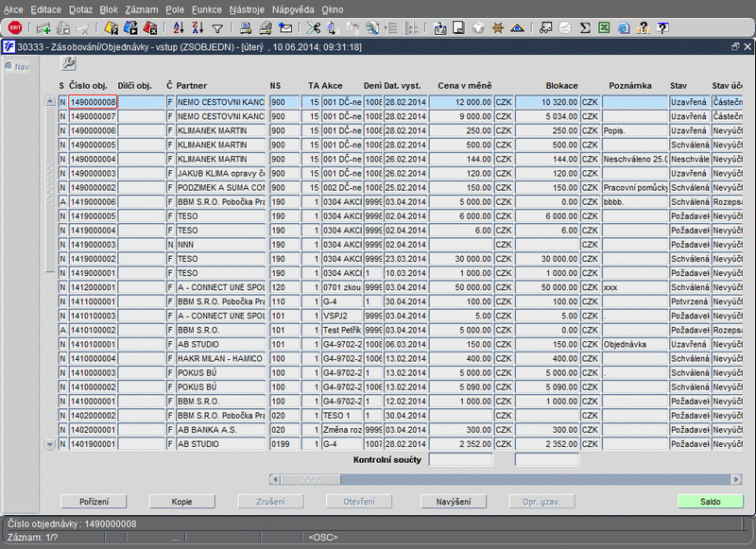Click the document with checkmark icon
This screenshot has width=756, height=549.
(458, 28)
